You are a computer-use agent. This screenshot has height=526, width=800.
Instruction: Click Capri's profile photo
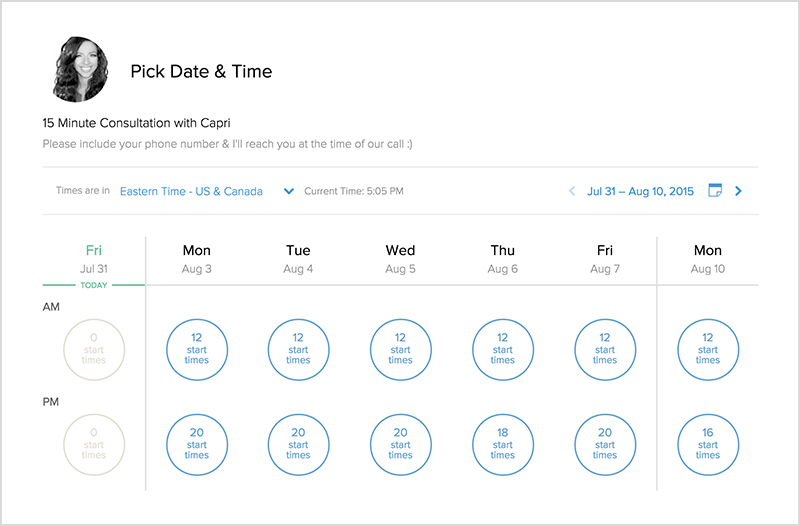point(80,70)
